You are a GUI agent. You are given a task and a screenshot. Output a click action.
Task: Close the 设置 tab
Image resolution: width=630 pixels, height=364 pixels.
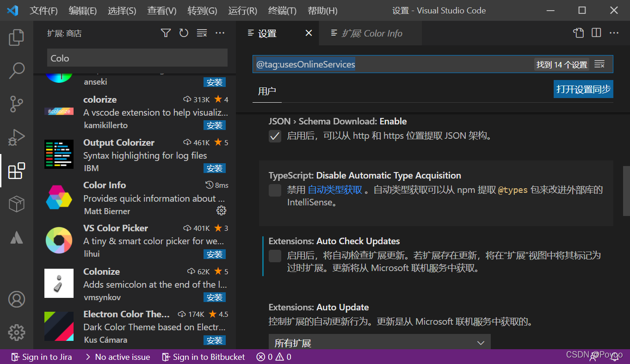click(x=309, y=33)
